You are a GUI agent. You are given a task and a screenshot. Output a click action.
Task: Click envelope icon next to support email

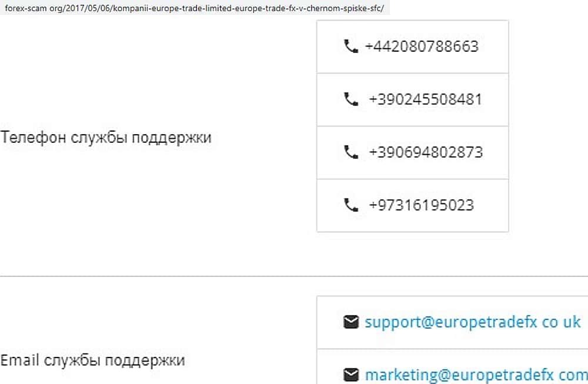[351, 322]
